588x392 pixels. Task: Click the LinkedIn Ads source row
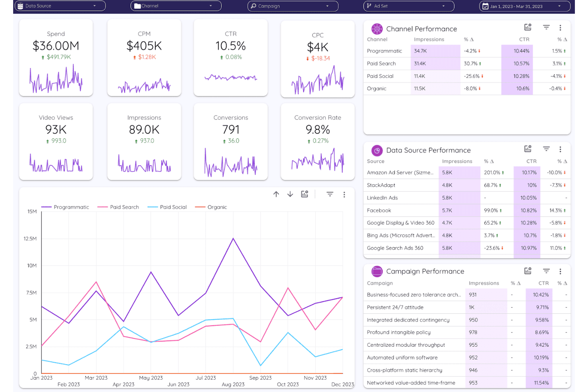(x=467, y=198)
